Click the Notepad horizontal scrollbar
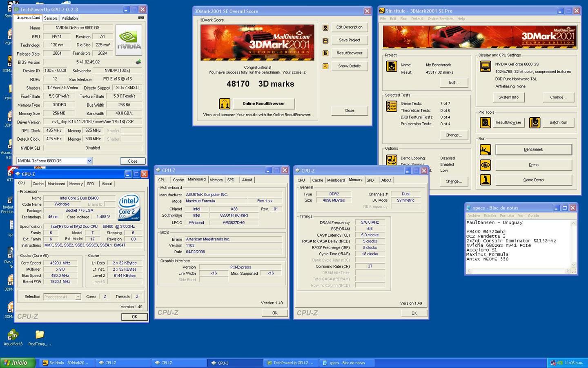Screen dimensions: 588x368 pos(519,271)
